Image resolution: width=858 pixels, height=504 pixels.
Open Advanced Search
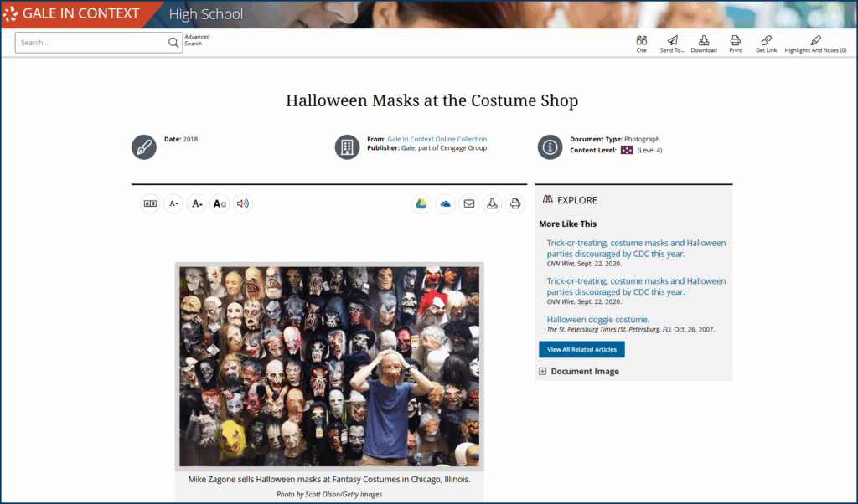coord(197,40)
